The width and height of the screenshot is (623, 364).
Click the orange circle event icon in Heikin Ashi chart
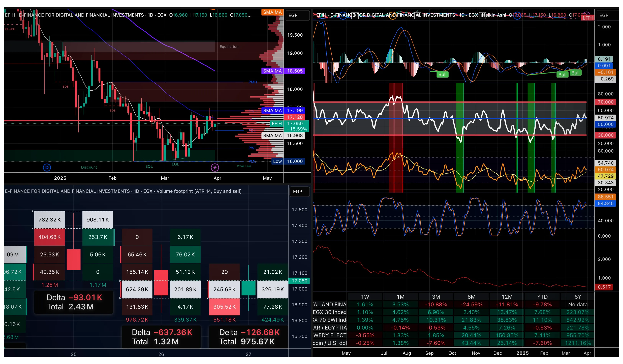[393, 15]
